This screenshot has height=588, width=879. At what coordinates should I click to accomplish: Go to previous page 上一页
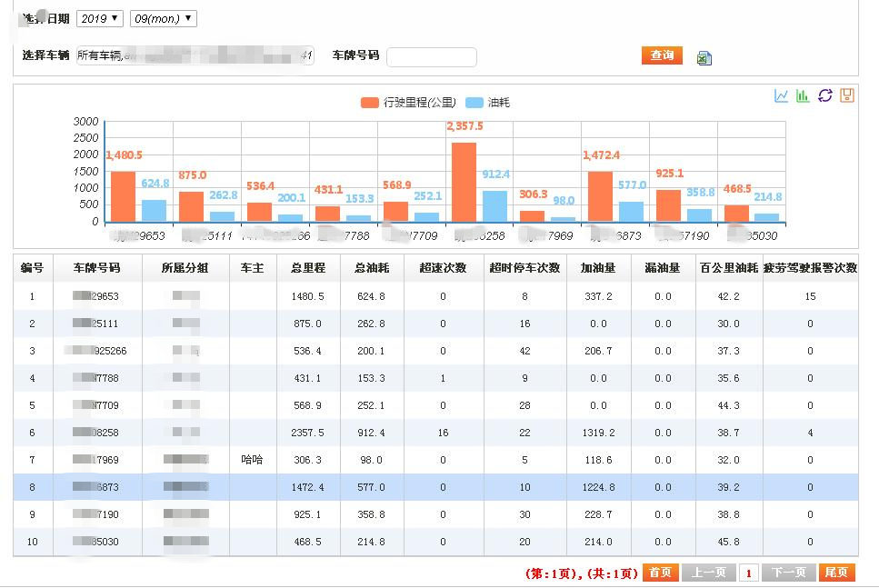pyautogui.click(x=709, y=573)
